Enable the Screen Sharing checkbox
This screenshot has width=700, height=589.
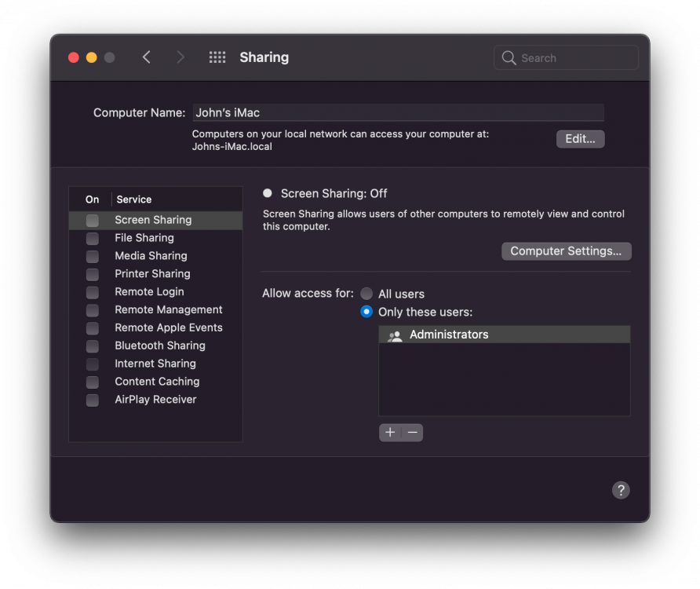pos(93,221)
